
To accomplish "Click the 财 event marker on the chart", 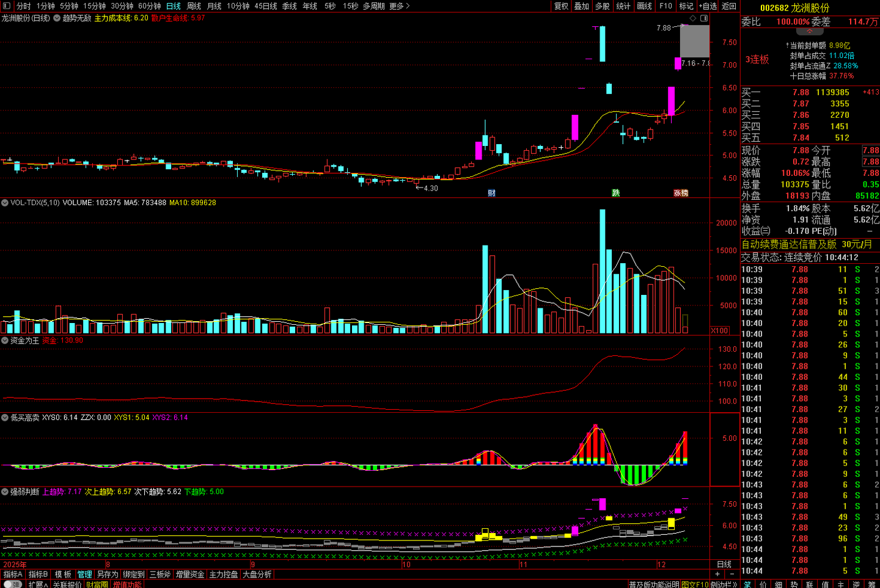I will [x=492, y=193].
